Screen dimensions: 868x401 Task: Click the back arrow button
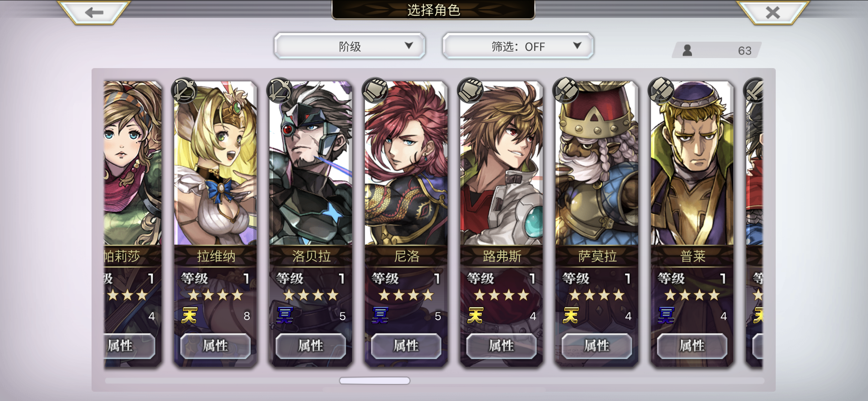coord(94,12)
